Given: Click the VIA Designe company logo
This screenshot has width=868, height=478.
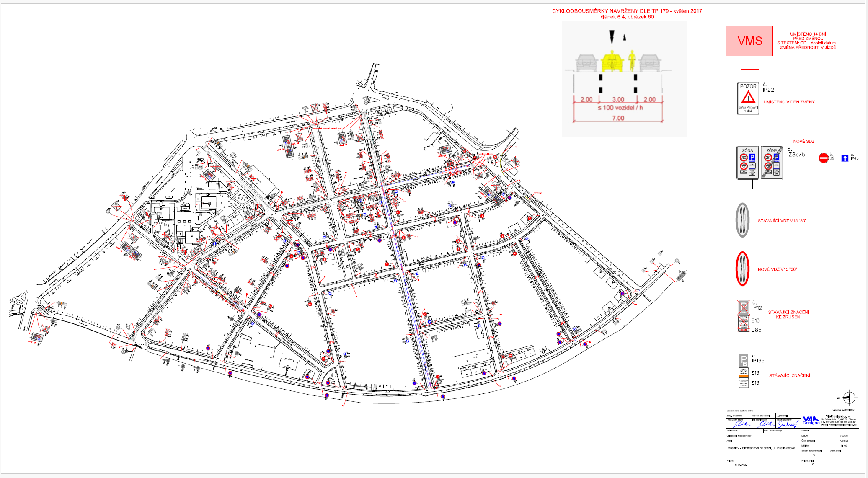Looking at the screenshot, I should click(811, 420).
